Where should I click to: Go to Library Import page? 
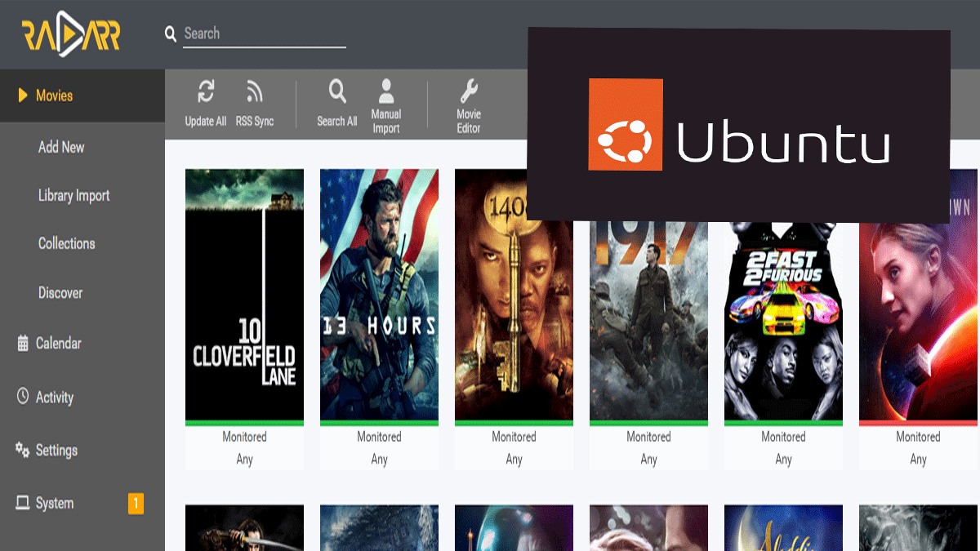pos(73,196)
